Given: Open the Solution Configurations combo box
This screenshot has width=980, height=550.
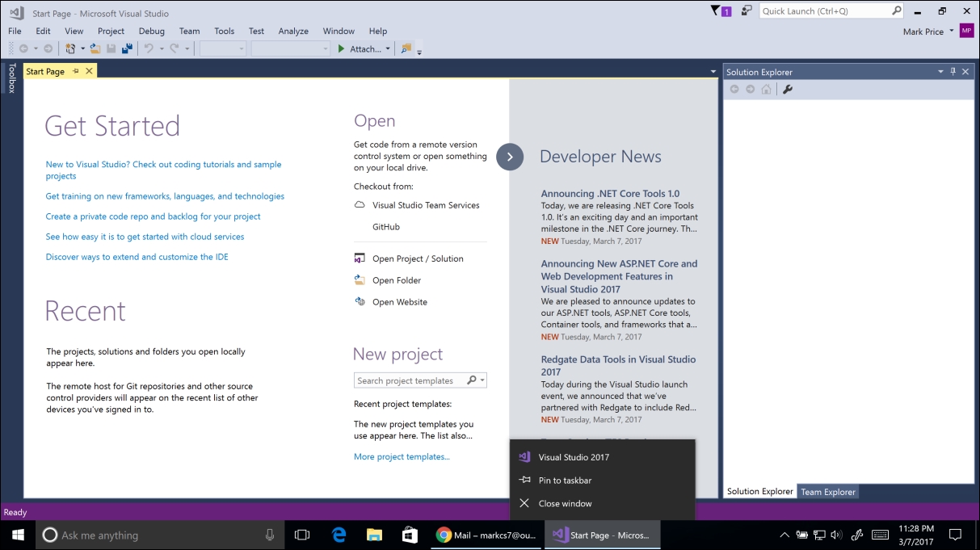Looking at the screenshot, I should 223,48.
